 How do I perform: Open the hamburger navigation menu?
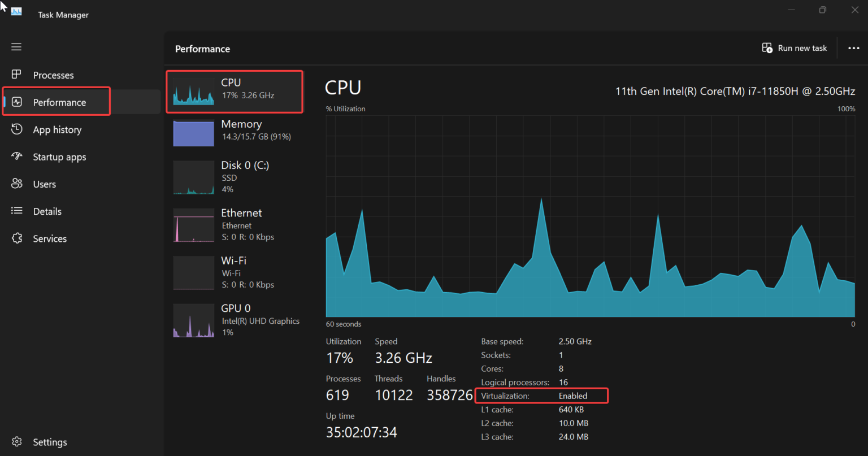coord(16,47)
